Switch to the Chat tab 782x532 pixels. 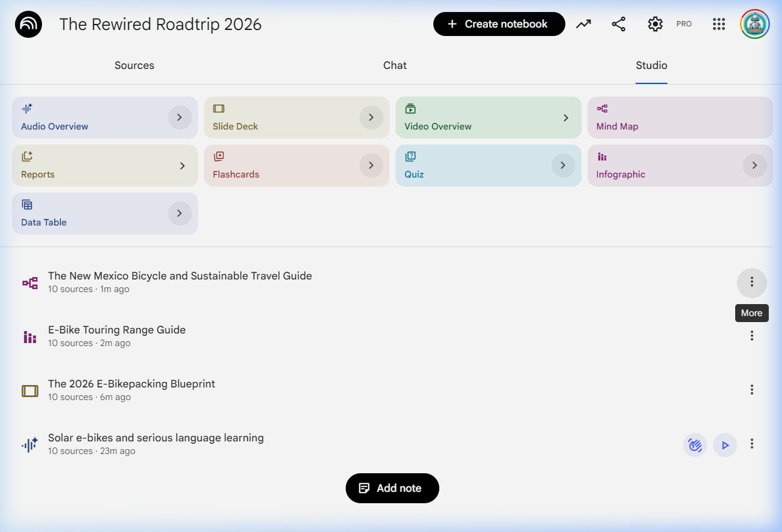click(x=395, y=65)
